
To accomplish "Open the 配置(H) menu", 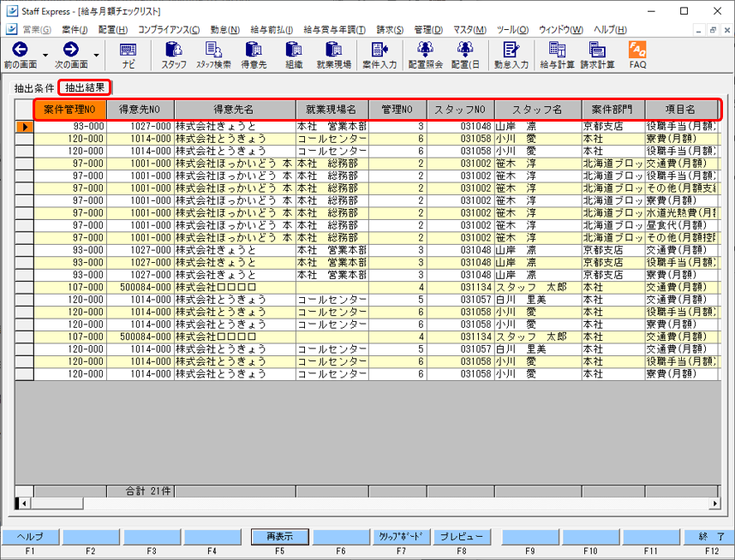I will (x=113, y=29).
